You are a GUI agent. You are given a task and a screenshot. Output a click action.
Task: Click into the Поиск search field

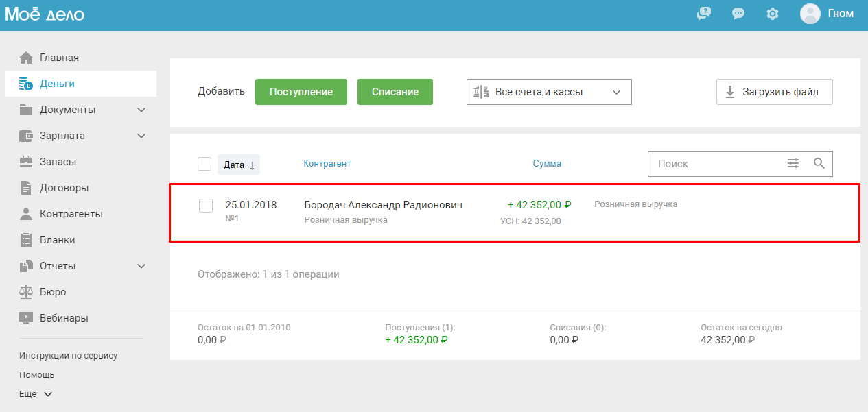(x=714, y=164)
